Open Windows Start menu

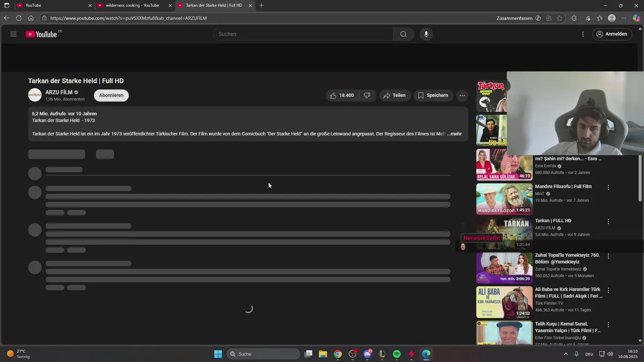point(218,354)
